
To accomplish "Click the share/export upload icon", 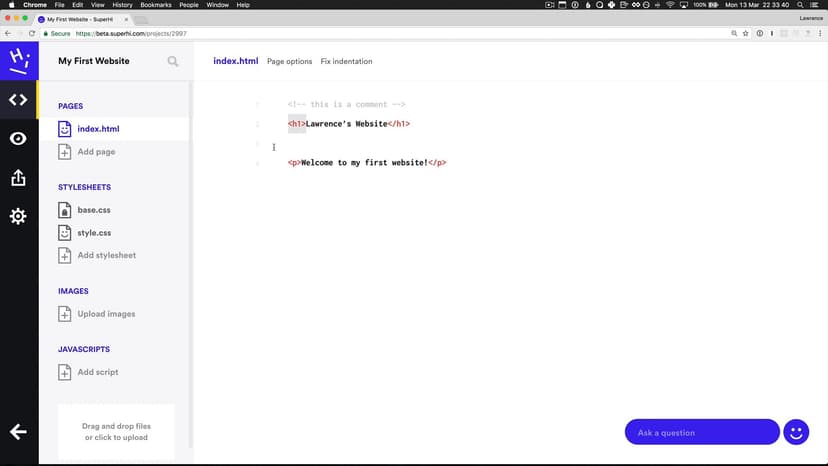I will pyautogui.click(x=18, y=178).
